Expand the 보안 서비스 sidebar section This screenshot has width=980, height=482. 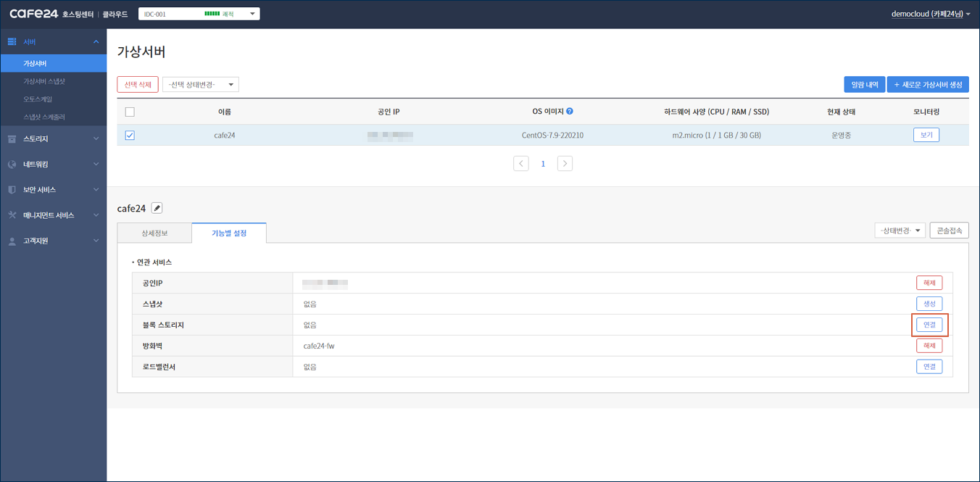point(96,190)
